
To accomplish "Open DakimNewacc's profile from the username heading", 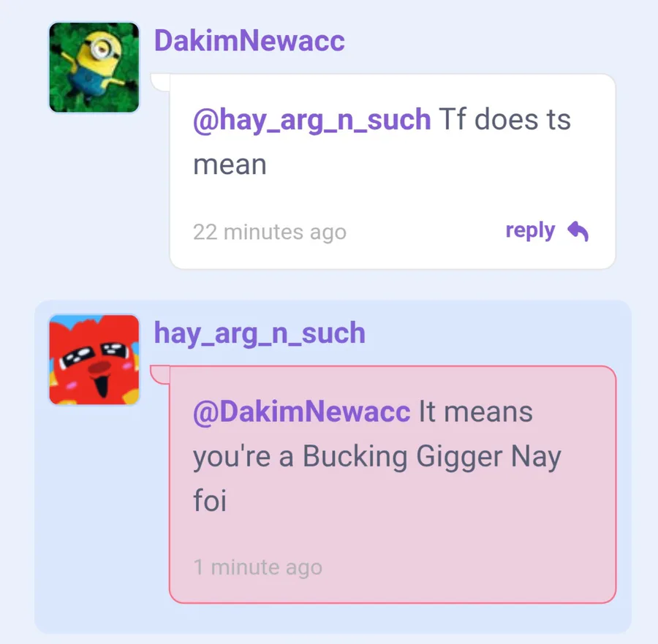I will pyautogui.click(x=249, y=41).
